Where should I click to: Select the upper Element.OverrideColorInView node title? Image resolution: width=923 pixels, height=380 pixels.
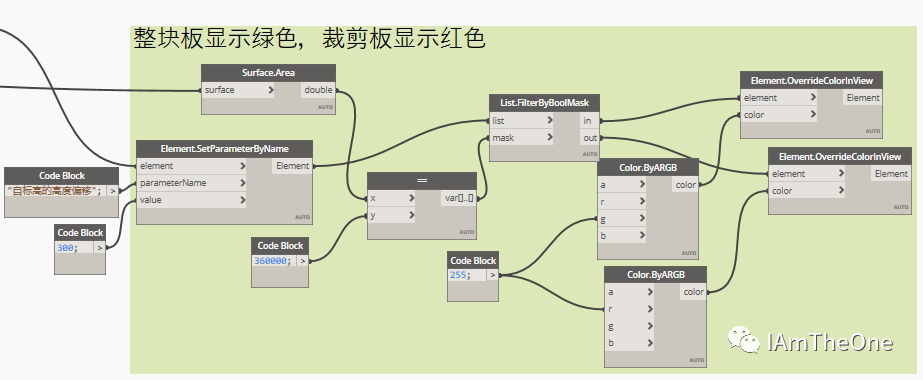[811, 81]
